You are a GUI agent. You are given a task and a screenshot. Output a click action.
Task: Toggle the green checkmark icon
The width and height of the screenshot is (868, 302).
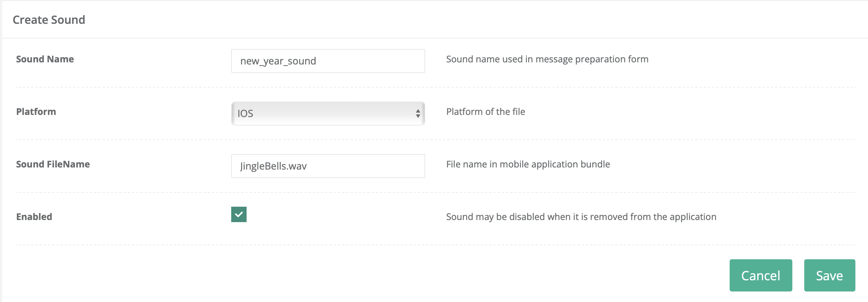[x=239, y=214]
